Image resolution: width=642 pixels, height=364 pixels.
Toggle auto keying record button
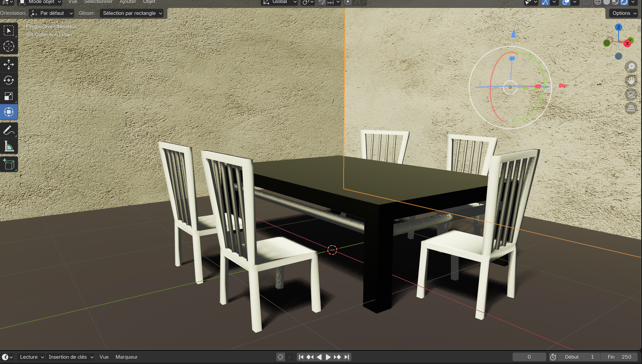coord(280,357)
